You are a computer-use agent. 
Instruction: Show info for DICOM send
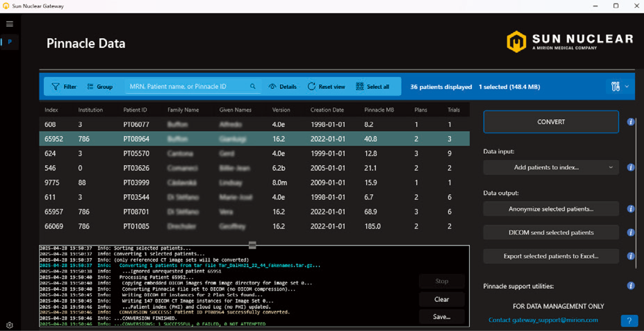(x=631, y=232)
